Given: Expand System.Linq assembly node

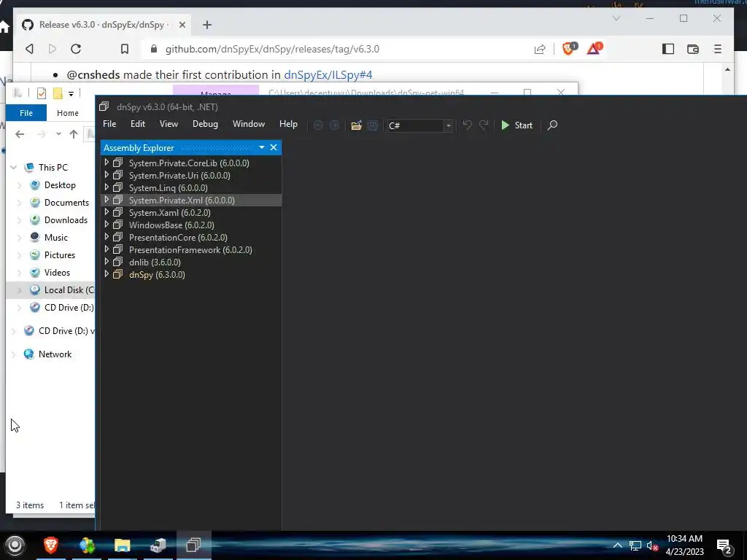Looking at the screenshot, I should coord(107,187).
